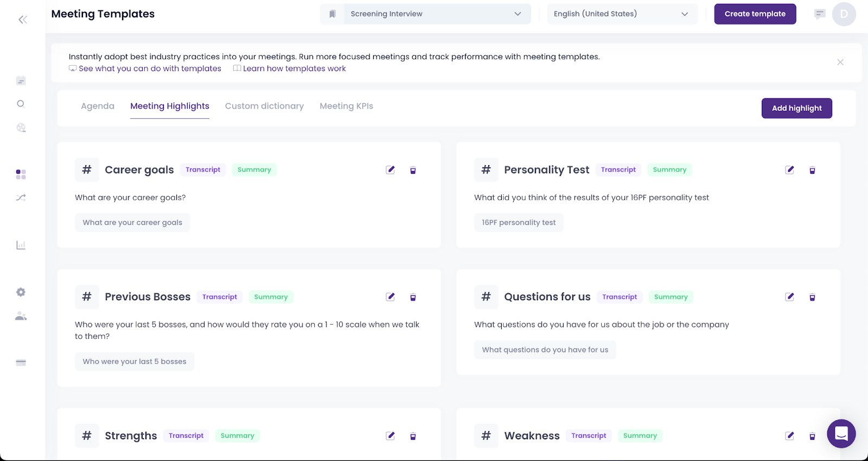Collapse the left sidebar with double-chevron icon
The width and height of the screenshot is (868, 461).
[x=22, y=20]
